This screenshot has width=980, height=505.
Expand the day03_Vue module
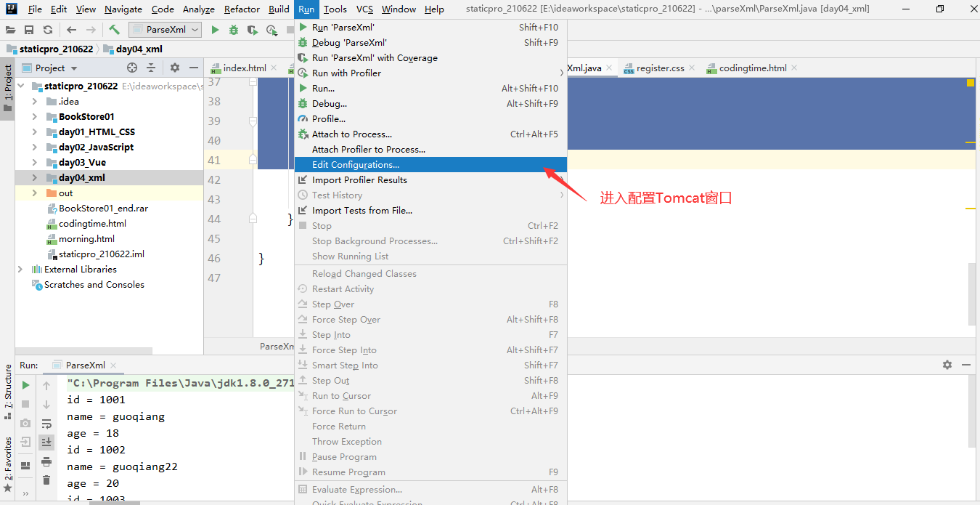34,162
